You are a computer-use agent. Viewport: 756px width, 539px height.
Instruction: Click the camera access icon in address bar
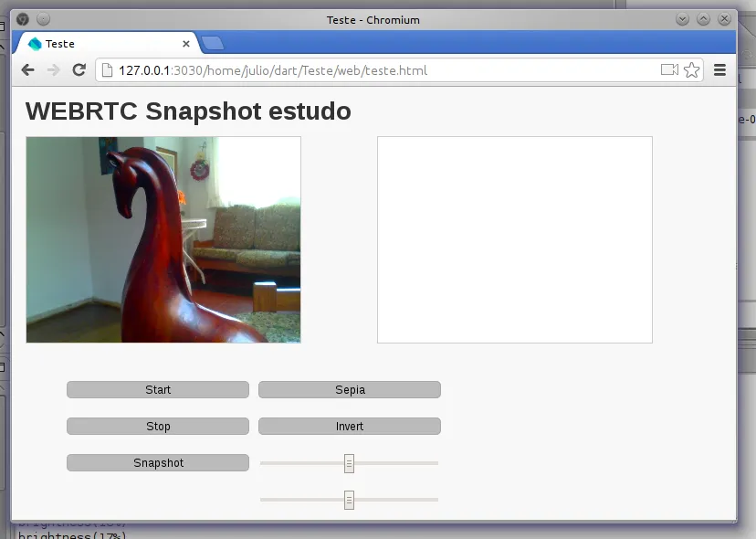click(x=669, y=70)
